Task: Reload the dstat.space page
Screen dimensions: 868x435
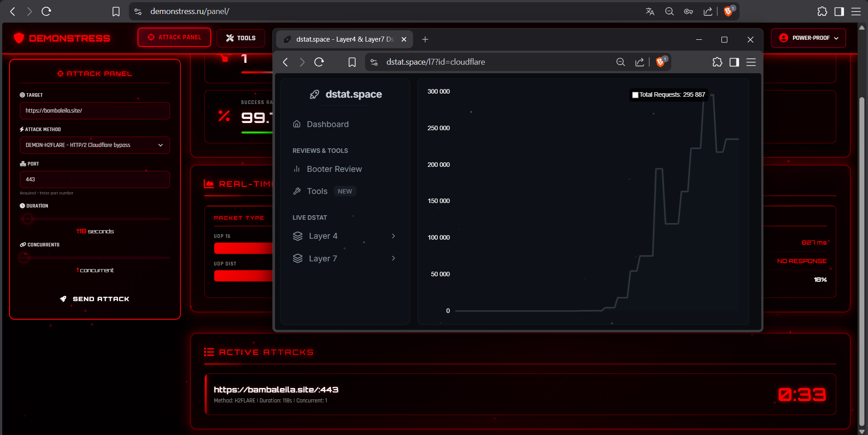Action: (x=319, y=62)
